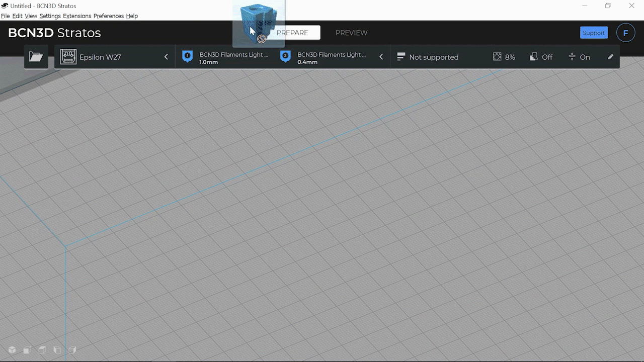
Task: Collapse the Epsilon W27 printer selector
Action: coord(166,57)
